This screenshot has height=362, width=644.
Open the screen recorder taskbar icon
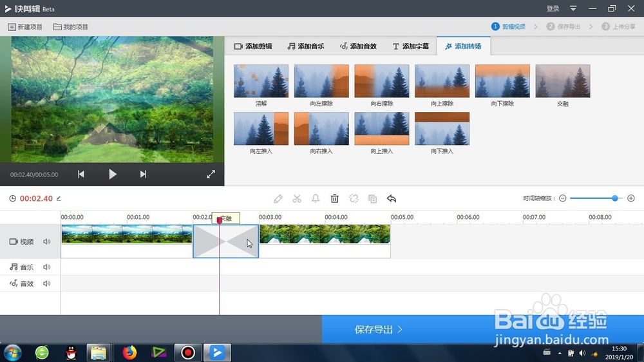tap(187, 352)
